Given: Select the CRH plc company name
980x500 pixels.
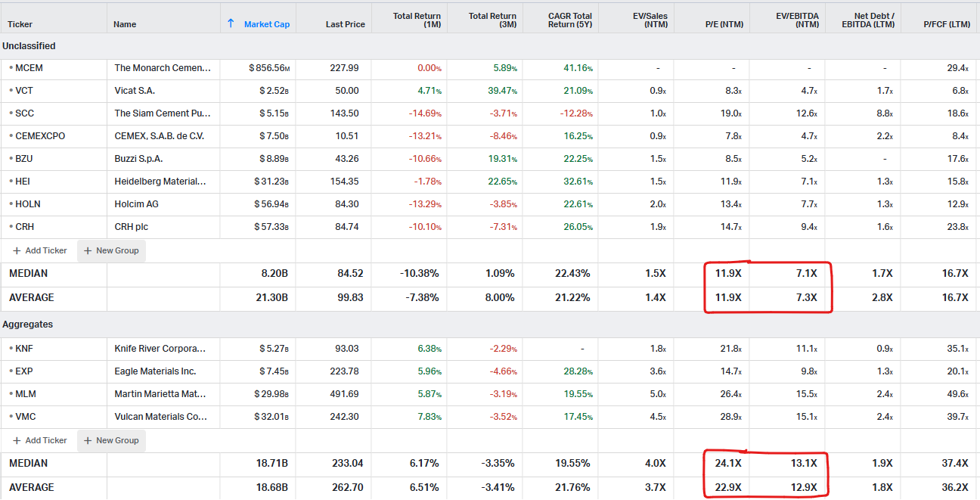Looking at the screenshot, I should 132,227.
